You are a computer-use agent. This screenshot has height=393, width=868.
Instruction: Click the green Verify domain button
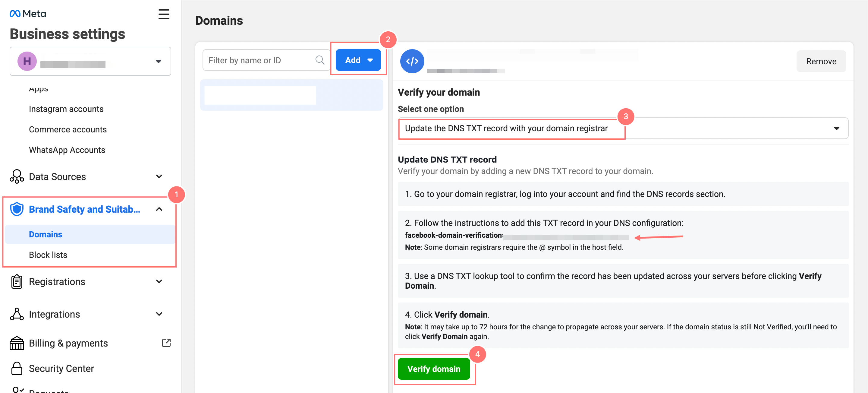click(433, 369)
